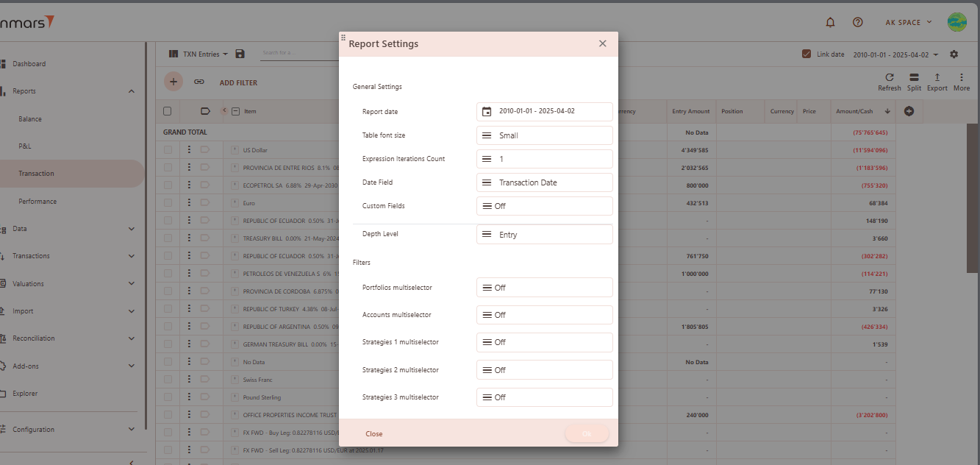The width and height of the screenshot is (980, 465).
Task: Click the chain link icon beside ADD FILTER
Action: [x=199, y=82]
